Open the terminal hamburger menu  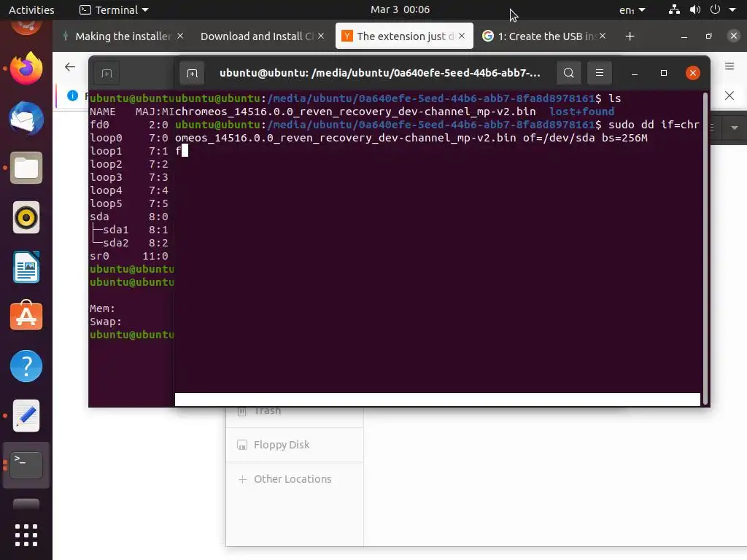click(600, 73)
